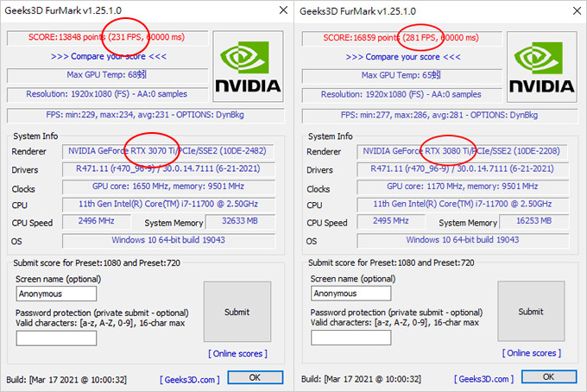The image size is (587, 392).
Task: Click the FPS min:277 max:286 line
Action: click(440, 116)
